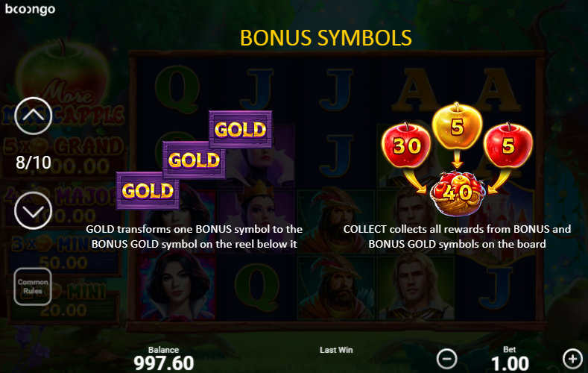This screenshot has height=373, width=588.
Task: Click the BONUS SYMBOLS heading
Action: pyautogui.click(x=326, y=38)
